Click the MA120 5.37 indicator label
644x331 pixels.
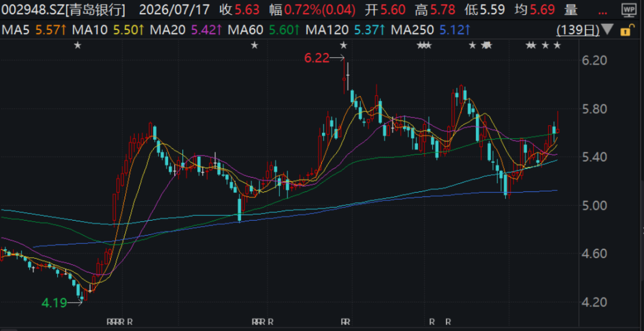pos(345,30)
